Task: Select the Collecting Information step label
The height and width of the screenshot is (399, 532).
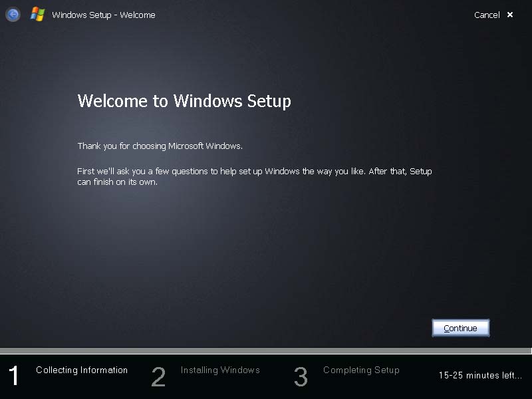Action: (82, 370)
